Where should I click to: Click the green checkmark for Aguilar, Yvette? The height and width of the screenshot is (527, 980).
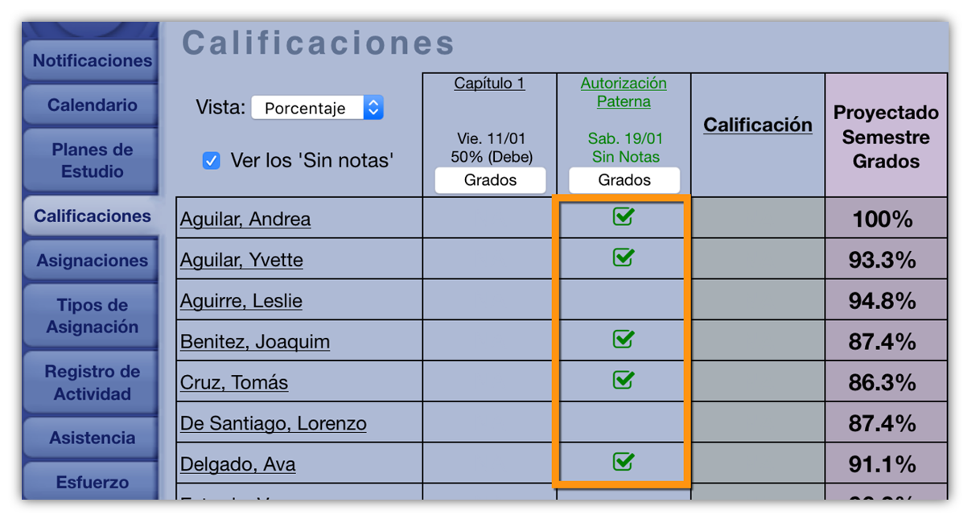623,257
